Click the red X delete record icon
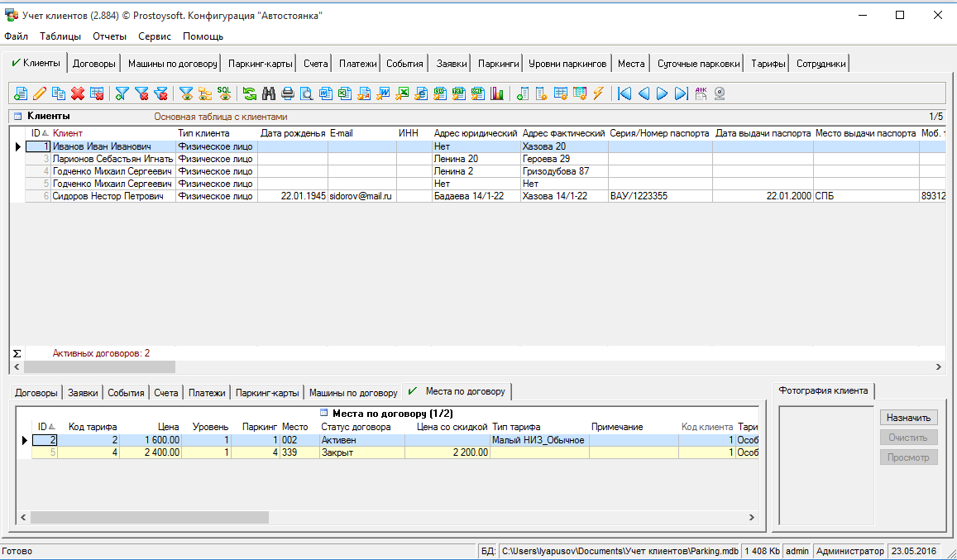 (x=78, y=93)
